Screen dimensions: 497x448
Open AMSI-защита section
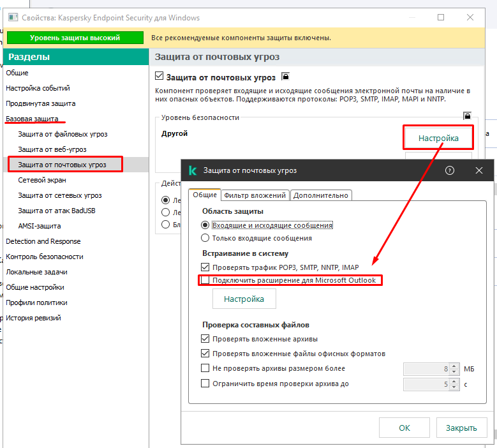pyautogui.click(x=40, y=226)
